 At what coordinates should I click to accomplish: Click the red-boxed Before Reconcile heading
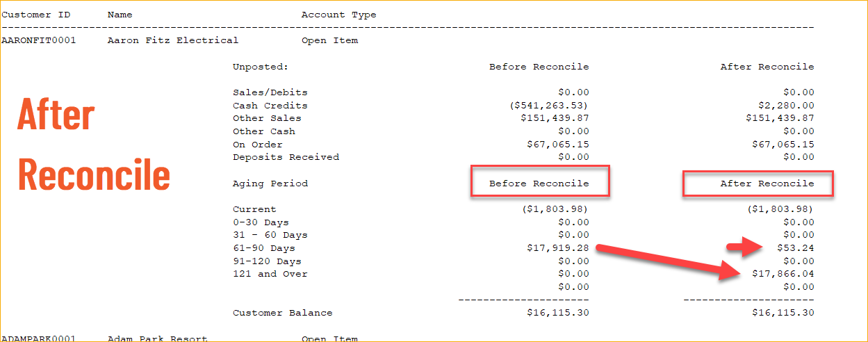pos(539,184)
